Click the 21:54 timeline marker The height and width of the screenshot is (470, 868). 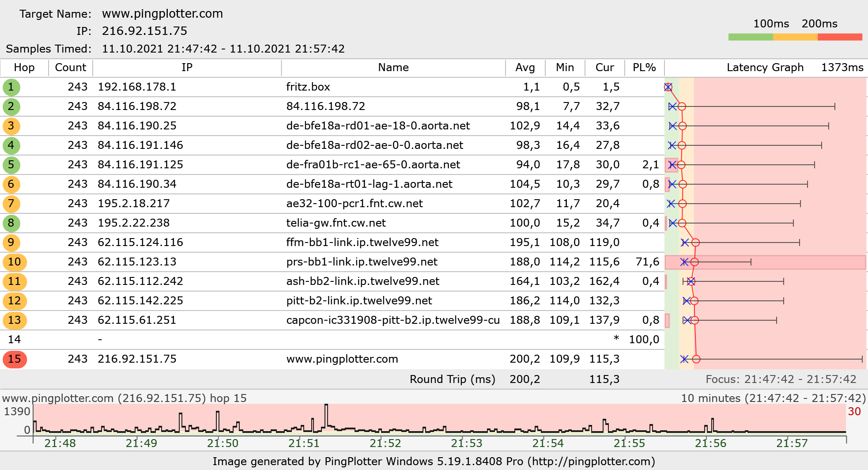548,443
